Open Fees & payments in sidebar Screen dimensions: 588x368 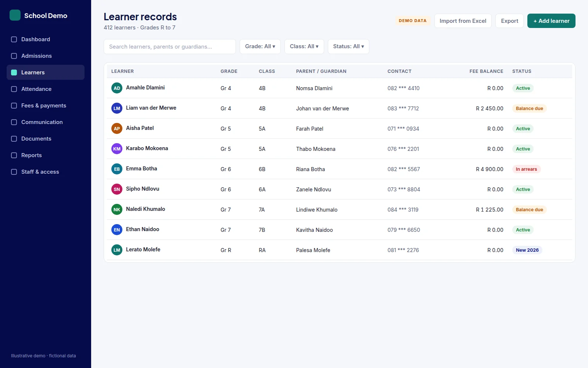46,106
